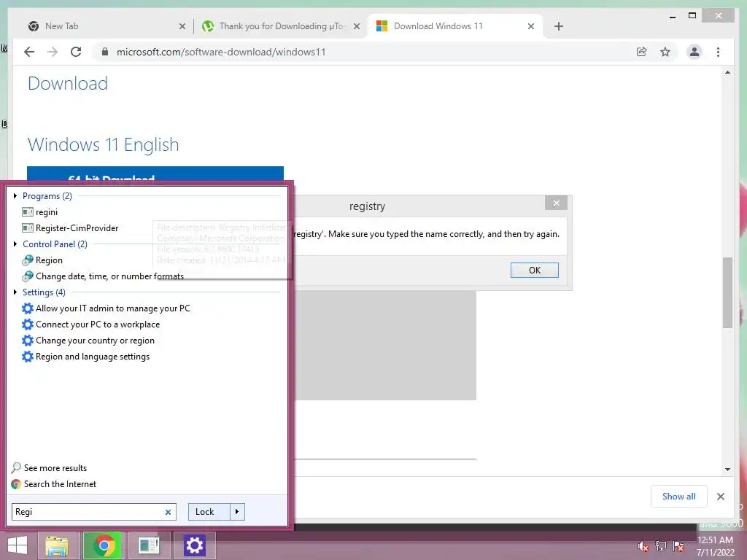Go back using Chrome's back arrow
The width and height of the screenshot is (747, 560).
click(29, 52)
